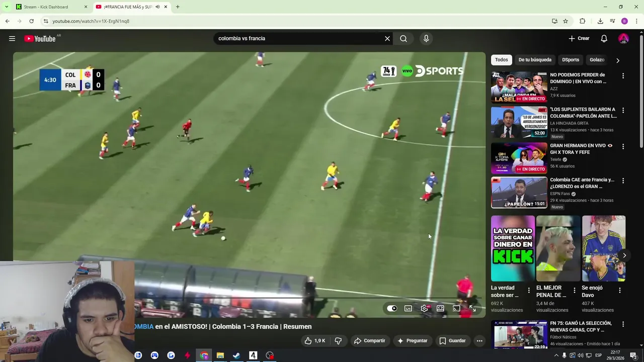Viewport: 644px width, 362px height.
Task: Show hidden system tray icons
Action: click(556, 355)
